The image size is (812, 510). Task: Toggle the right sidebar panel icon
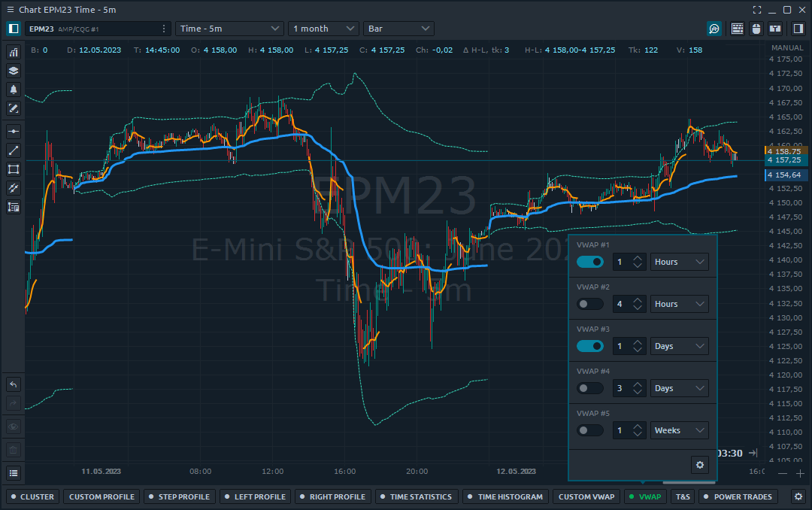[x=798, y=29]
